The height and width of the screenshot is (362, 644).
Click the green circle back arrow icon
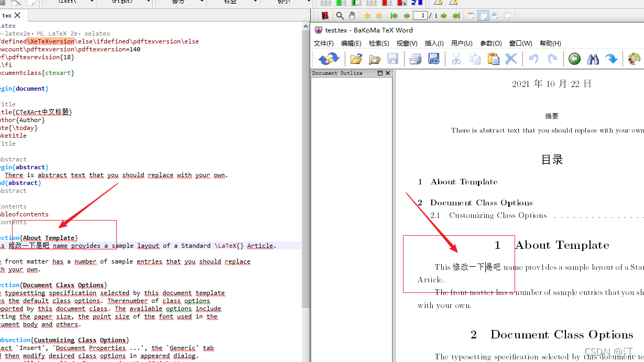pos(575,59)
